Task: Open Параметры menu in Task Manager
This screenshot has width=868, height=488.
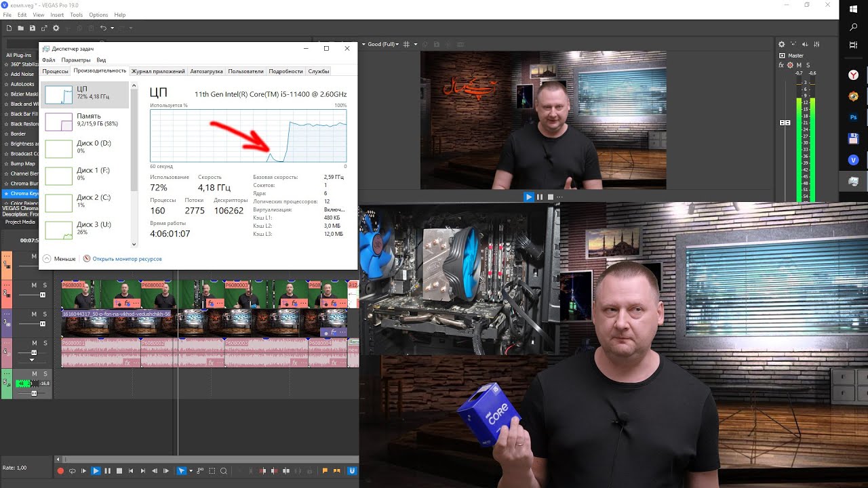Action: [76, 60]
